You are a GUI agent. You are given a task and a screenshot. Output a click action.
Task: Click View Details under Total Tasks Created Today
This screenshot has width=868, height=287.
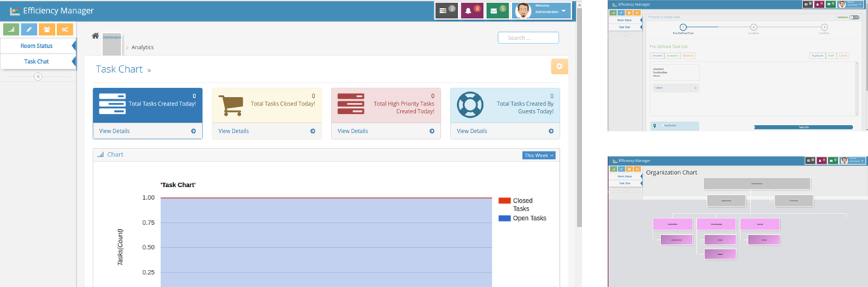click(x=147, y=131)
